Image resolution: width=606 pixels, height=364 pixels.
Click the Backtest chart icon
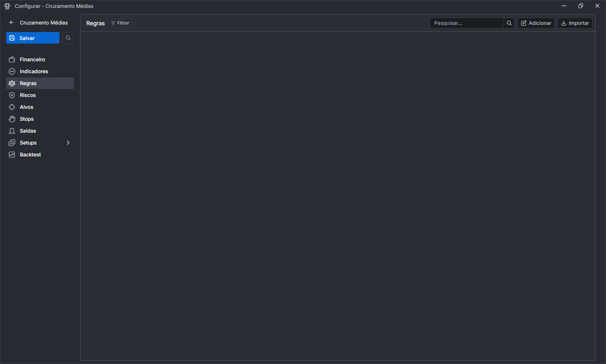coord(12,155)
